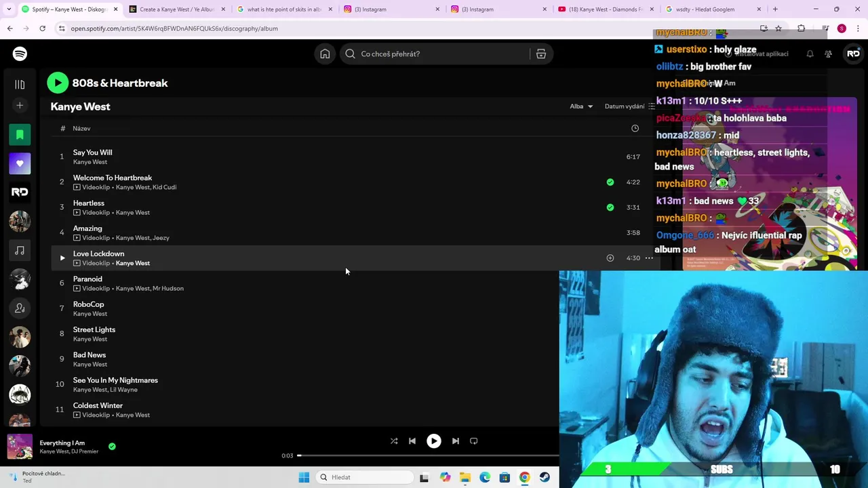Go back in browser history
Viewport: 868px width, 488px height.
point(10,28)
